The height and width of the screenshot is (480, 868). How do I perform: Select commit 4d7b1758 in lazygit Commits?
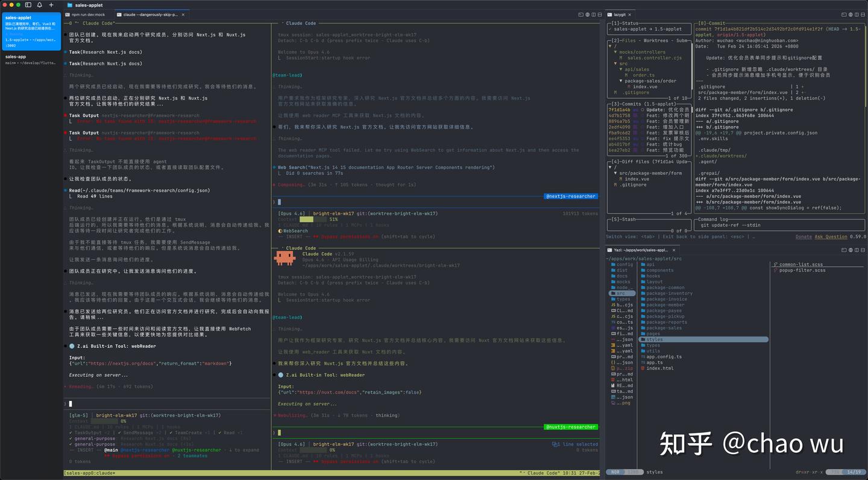click(649, 115)
